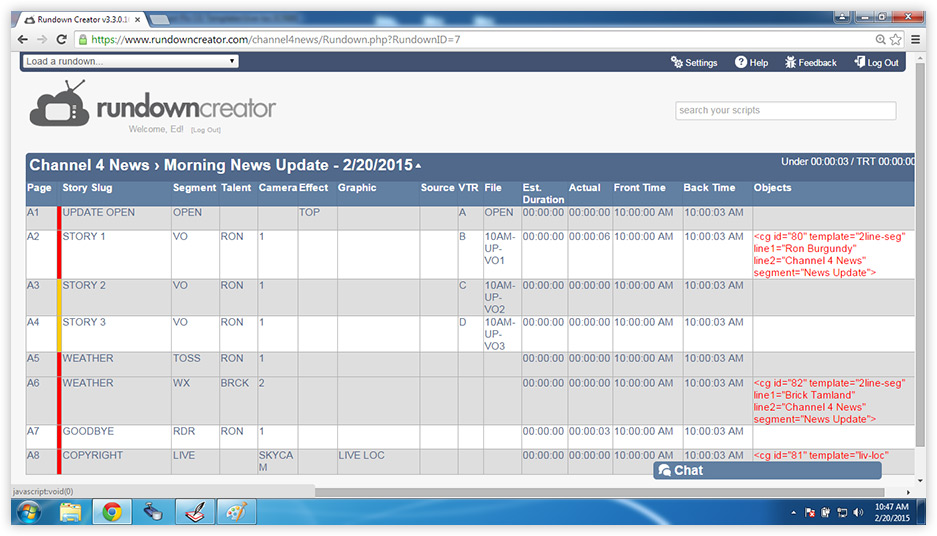Open the Chat bar
937x536 pixels.
pyautogui.click(x=767, y=470)
